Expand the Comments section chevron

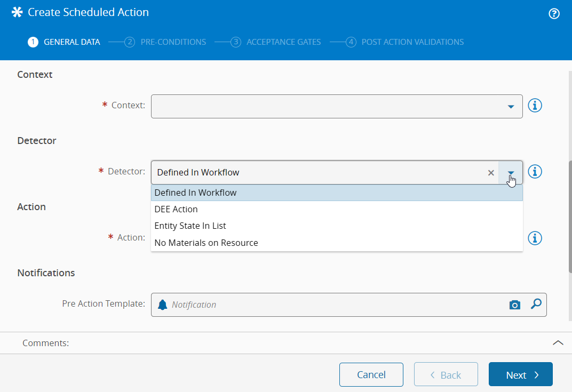(x=558, y=343)
